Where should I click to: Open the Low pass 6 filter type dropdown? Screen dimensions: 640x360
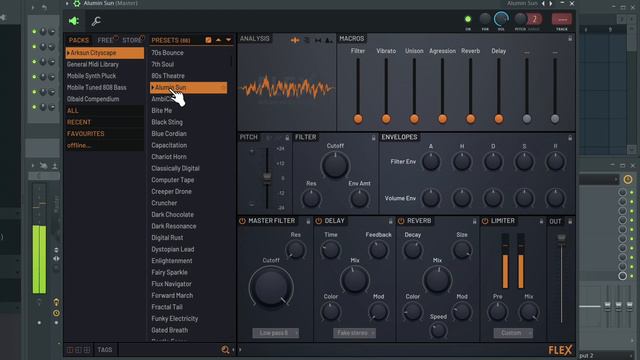276,333
